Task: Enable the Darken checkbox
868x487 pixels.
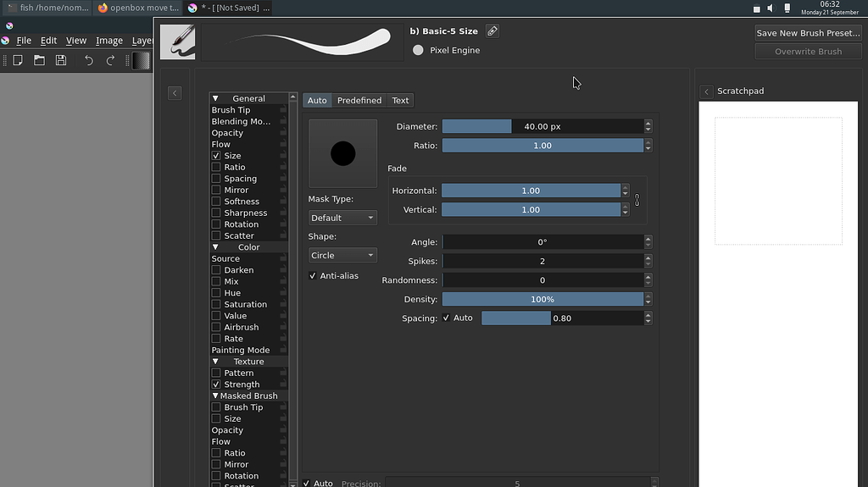Action: click(x=216, y=270)
